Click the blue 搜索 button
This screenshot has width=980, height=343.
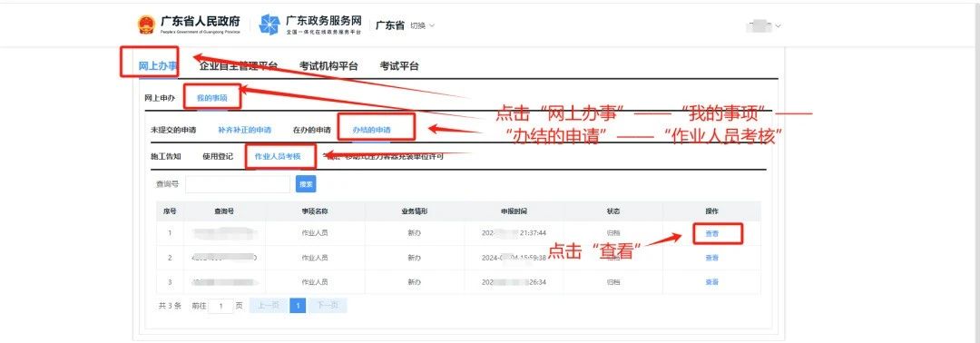click(306, 184)
